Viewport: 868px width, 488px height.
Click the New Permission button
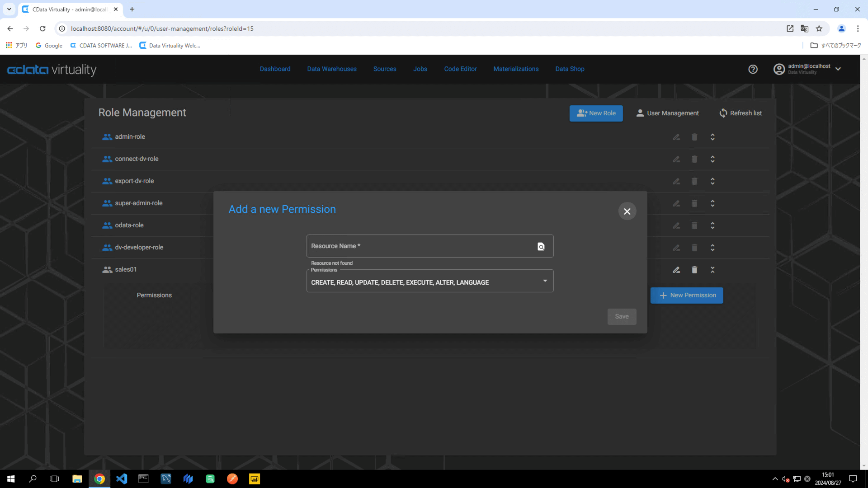(x=687, y=296)
